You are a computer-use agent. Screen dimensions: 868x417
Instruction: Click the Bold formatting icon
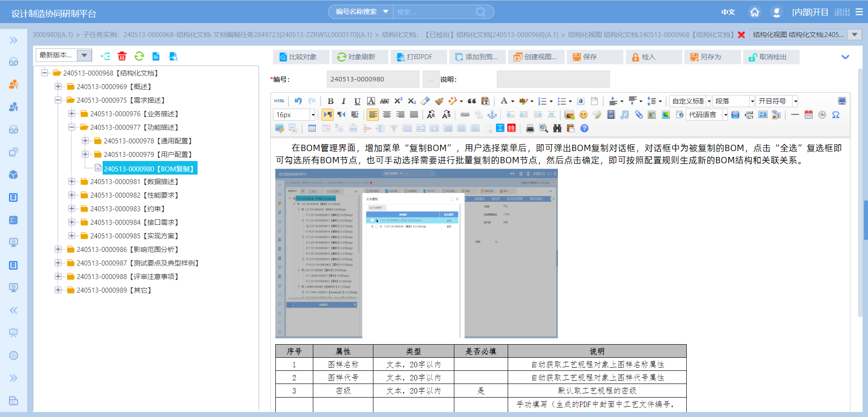tap(330, 101)
